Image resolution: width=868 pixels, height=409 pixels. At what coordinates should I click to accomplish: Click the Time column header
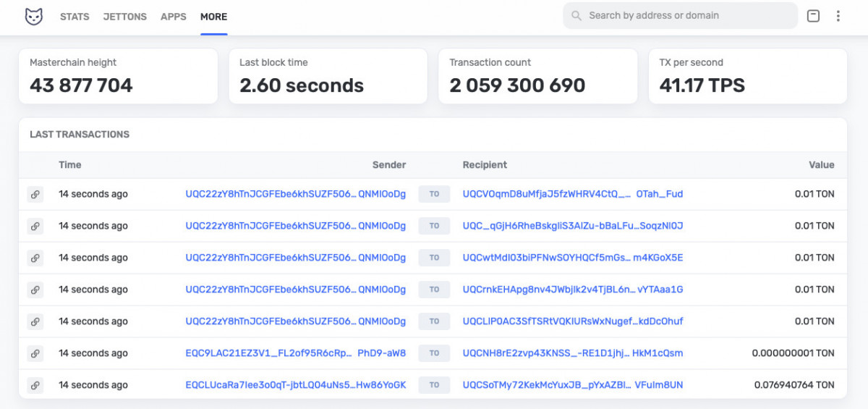70,165
